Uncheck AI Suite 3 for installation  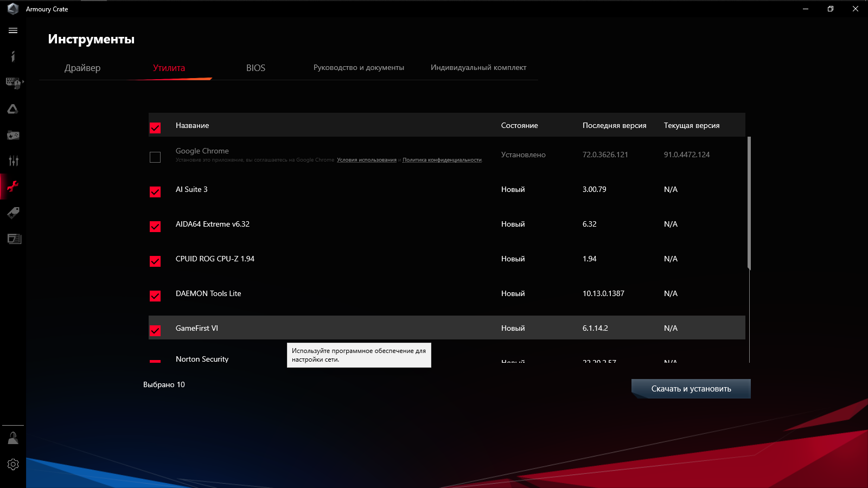pyautogui.click(x=155, y=192)
